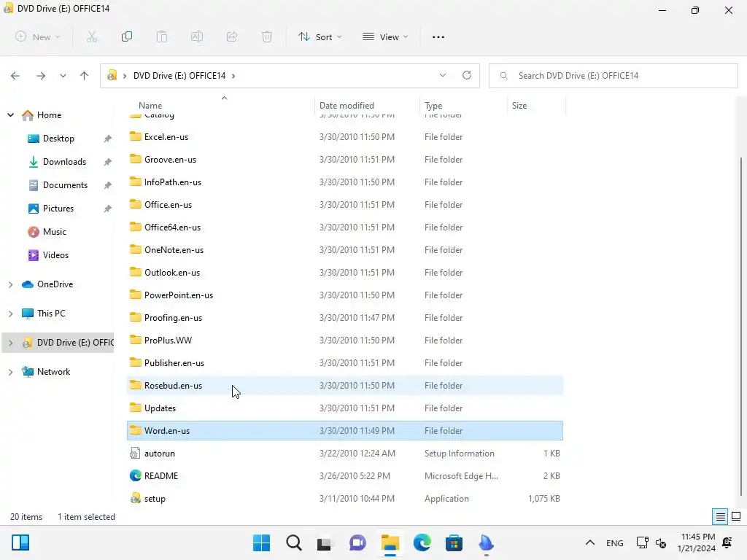
Task: Select the Excel.en-us folder
Action: [345, 136]
